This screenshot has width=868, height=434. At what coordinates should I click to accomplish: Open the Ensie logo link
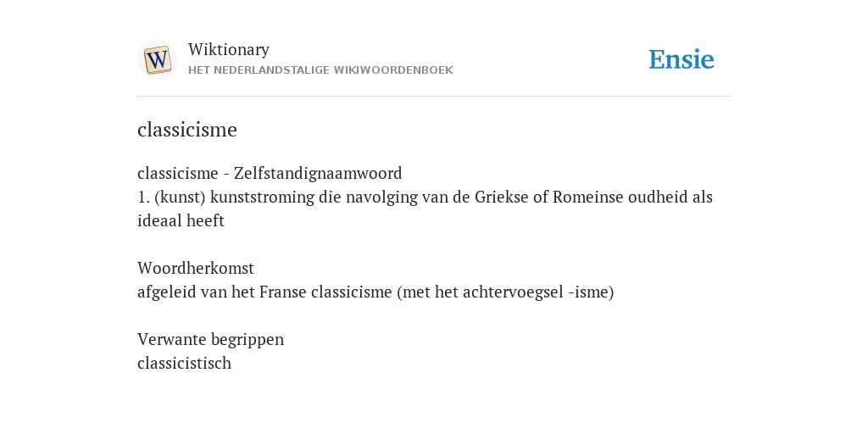682,59
